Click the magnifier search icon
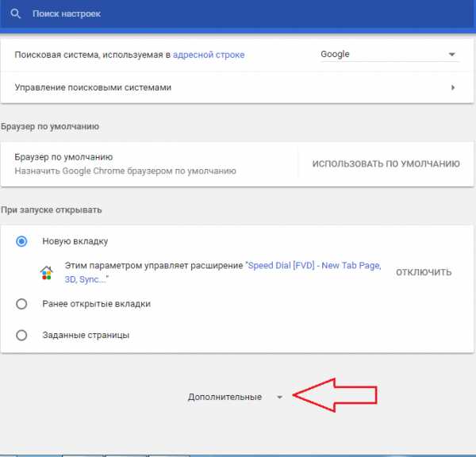The height and width of the screenshot is (457, 476). [15, 14]
